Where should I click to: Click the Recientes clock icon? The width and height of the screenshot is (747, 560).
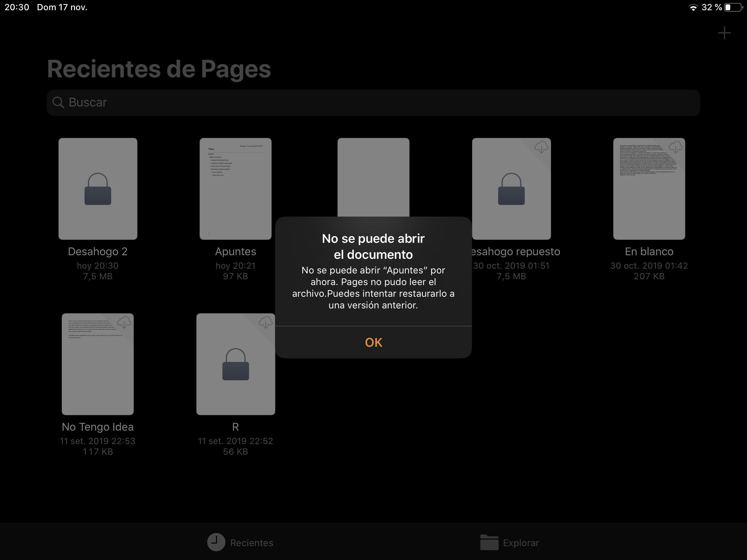tap(216, 542)
